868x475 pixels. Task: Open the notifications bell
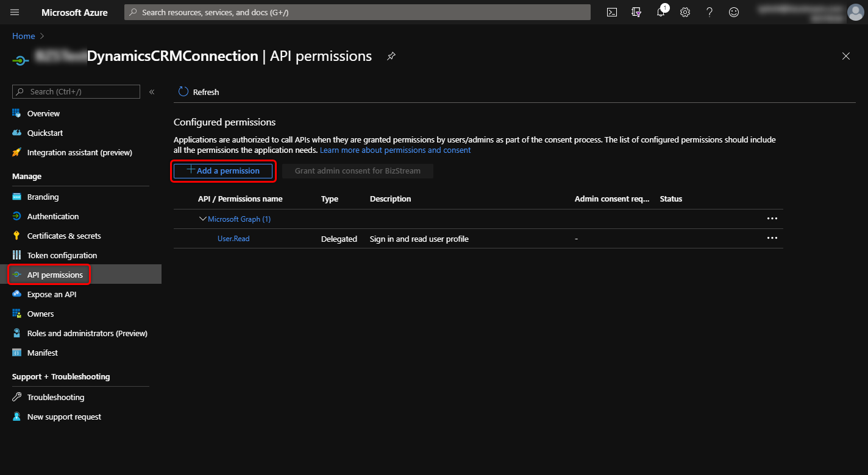[x=661, y=12]
